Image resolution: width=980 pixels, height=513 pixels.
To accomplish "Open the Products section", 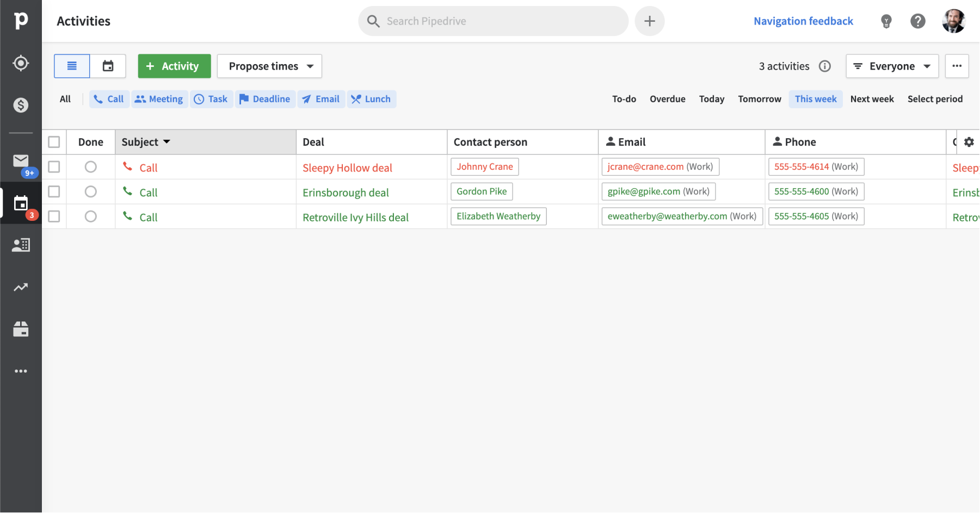I will [21, 329].
